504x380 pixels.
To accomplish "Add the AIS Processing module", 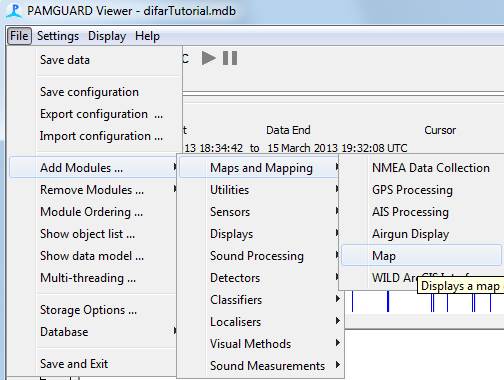I will tap(422, 212).
